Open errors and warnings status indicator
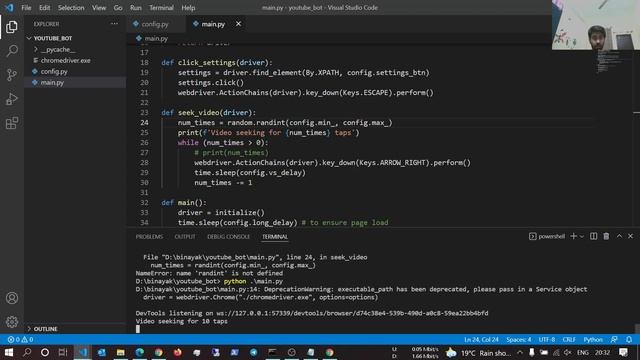This screenshot has height=360, width=640. pos(20,340)
